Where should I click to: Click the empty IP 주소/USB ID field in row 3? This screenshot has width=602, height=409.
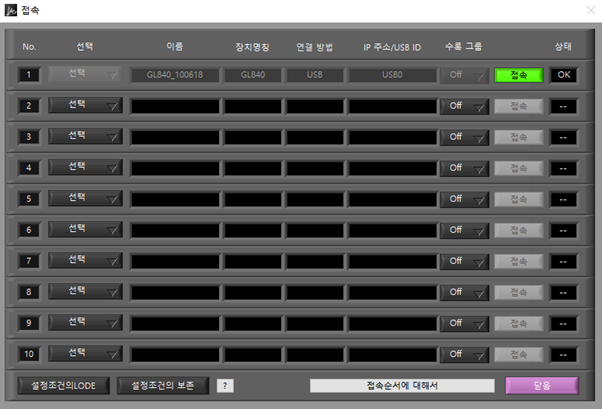tap(392, 137)
